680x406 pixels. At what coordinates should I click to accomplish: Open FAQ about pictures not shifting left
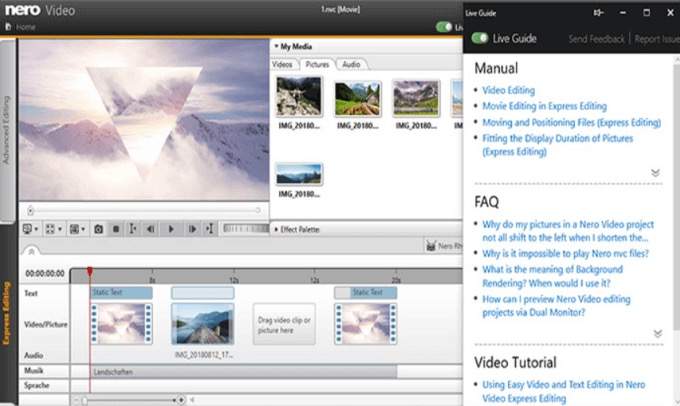pyautogui.click(x=568, y=231)
